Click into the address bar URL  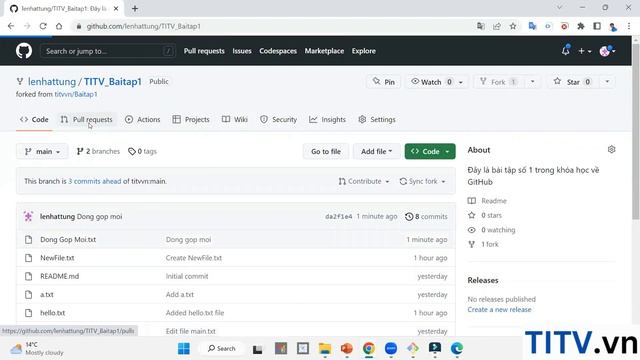click(x=143, y=26)
